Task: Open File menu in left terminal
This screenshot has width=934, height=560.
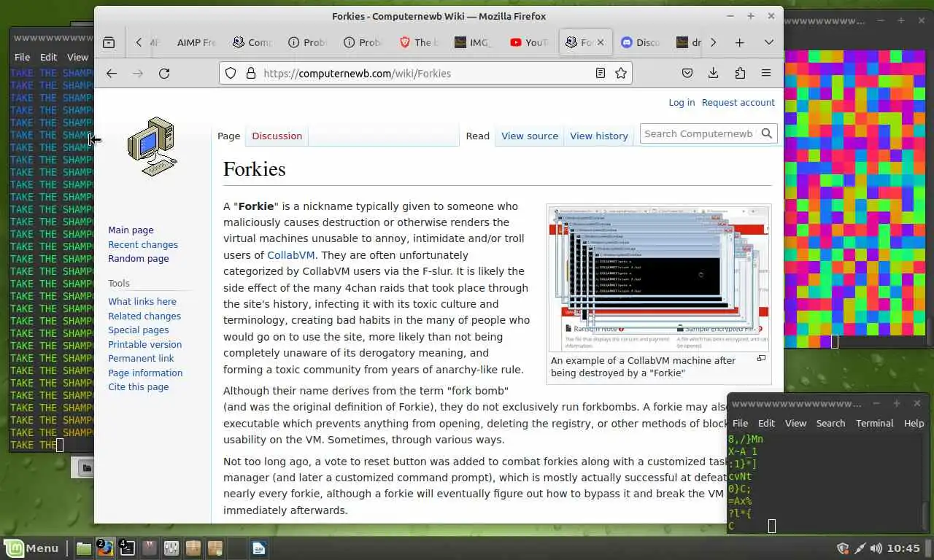Action: tap(23, 57)
